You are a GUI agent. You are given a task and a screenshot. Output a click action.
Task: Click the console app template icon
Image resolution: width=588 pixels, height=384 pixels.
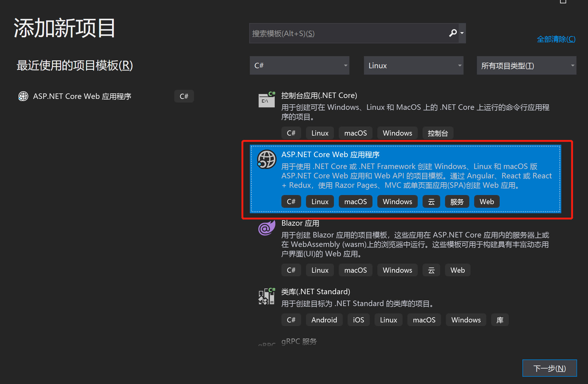(x=267, y=99)
